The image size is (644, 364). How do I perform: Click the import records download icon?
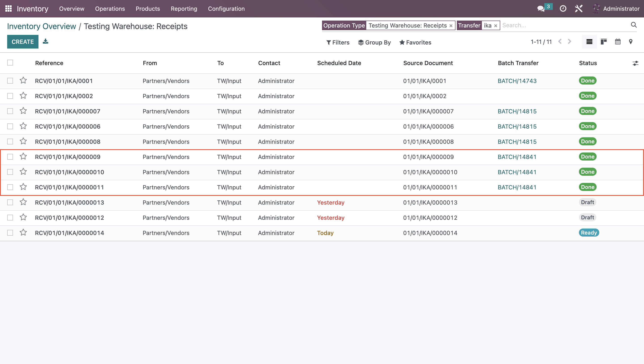[45, 41]
